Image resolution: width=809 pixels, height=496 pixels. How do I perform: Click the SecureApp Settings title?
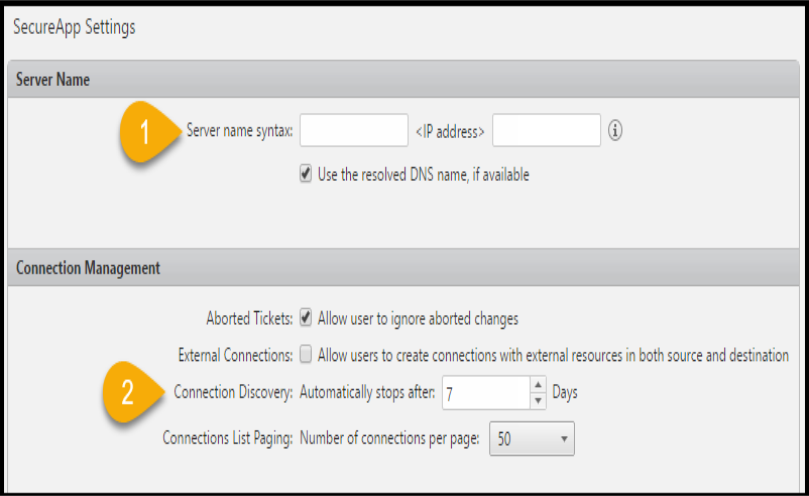[74, 27]
